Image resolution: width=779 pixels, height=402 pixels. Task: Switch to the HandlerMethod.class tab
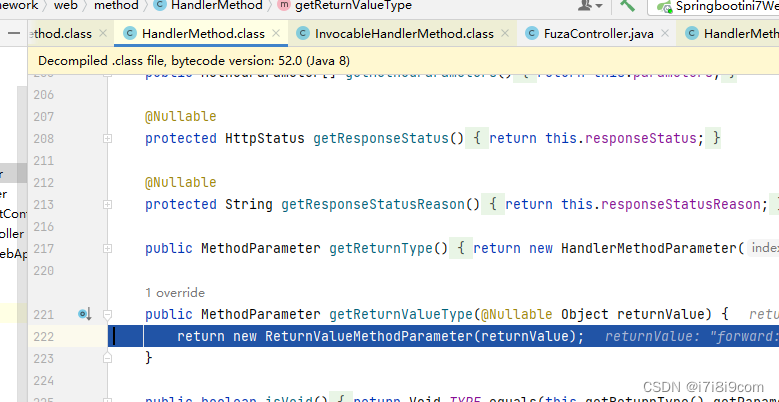coord(203,34)
